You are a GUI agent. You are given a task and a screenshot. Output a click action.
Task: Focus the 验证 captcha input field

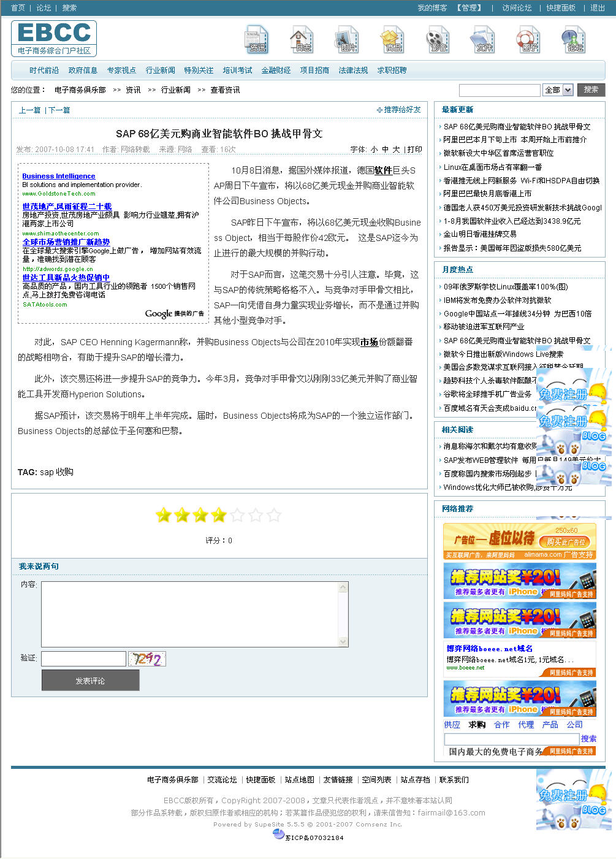[x=83, y=659]
